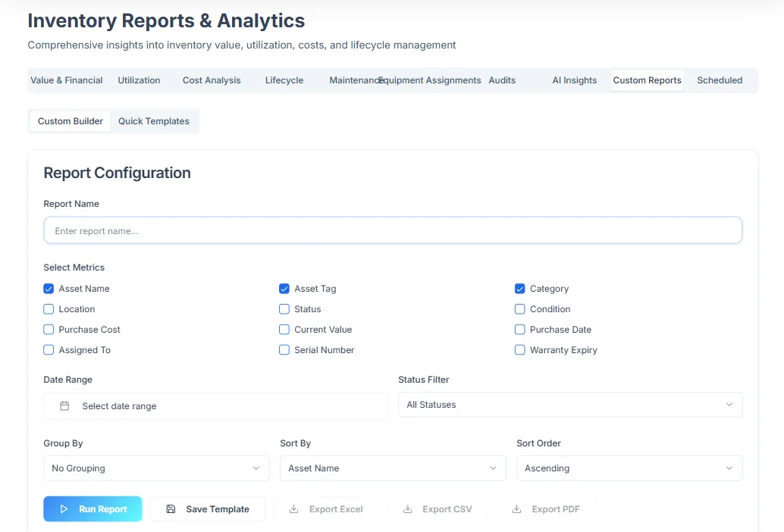Tick the Current Value checkbox
Screen dimensions: 784x532
pyautogui.click(x=284, y=330)
